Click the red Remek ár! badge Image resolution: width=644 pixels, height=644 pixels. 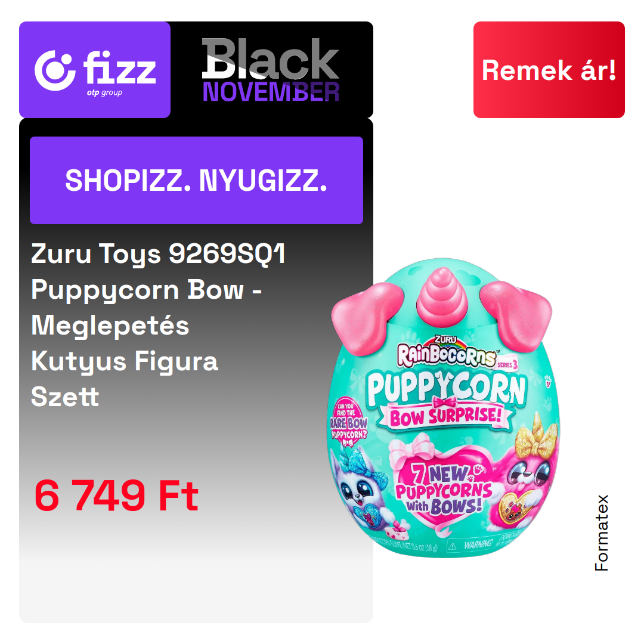click(x=549, y=70)
